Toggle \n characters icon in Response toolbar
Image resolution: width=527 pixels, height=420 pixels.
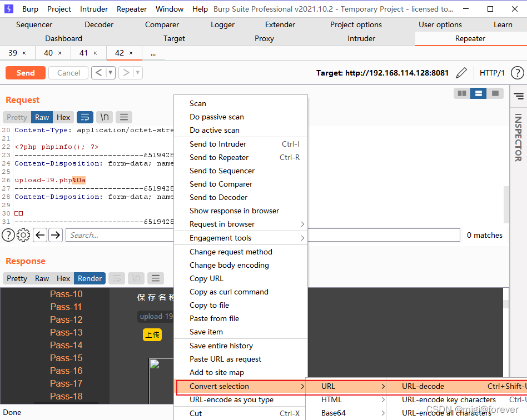tap(136, 278)
